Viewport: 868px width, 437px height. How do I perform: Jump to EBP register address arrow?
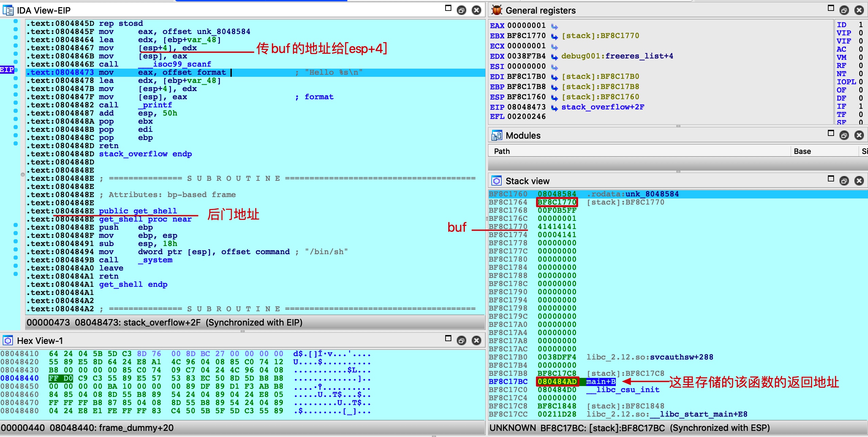554,87
